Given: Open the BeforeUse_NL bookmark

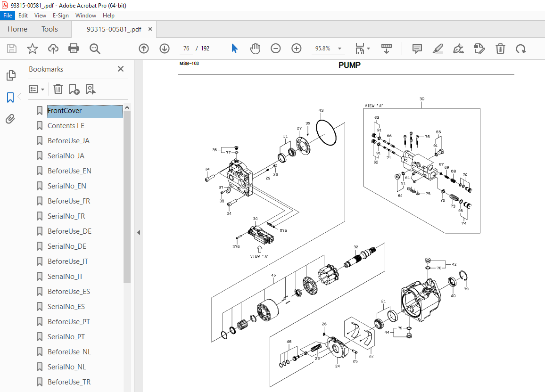Looking at the screenshot, I should tap(69, 352).
